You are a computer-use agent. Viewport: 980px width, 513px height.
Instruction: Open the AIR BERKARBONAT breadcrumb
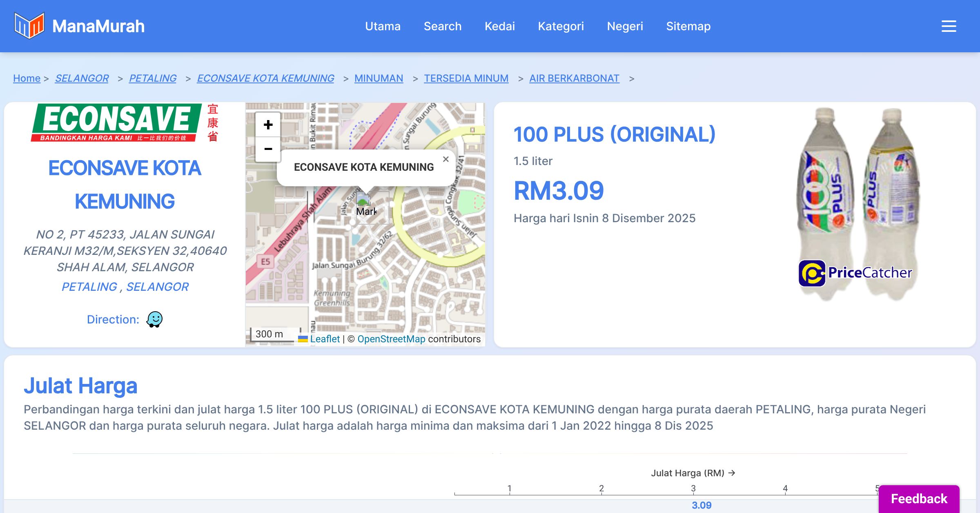click(574, 78)
